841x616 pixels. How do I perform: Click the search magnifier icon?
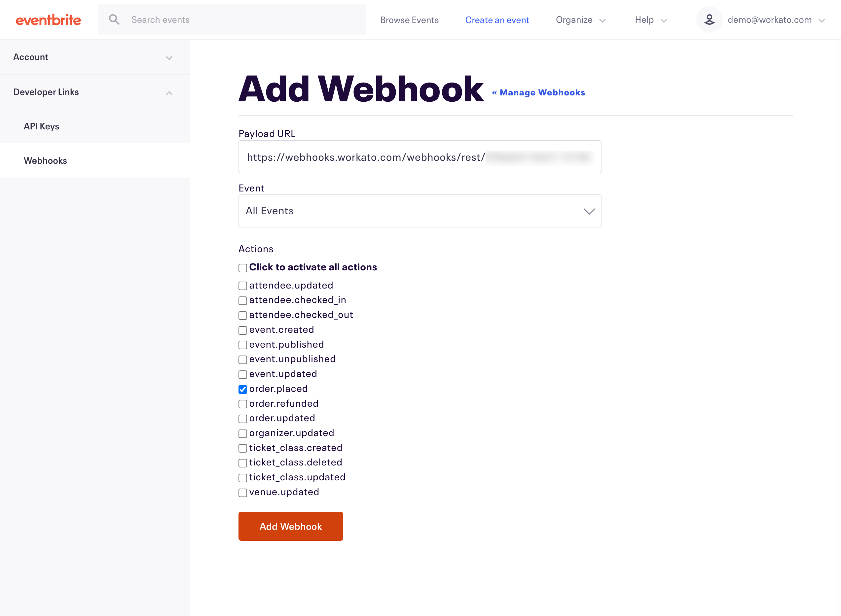114,19
